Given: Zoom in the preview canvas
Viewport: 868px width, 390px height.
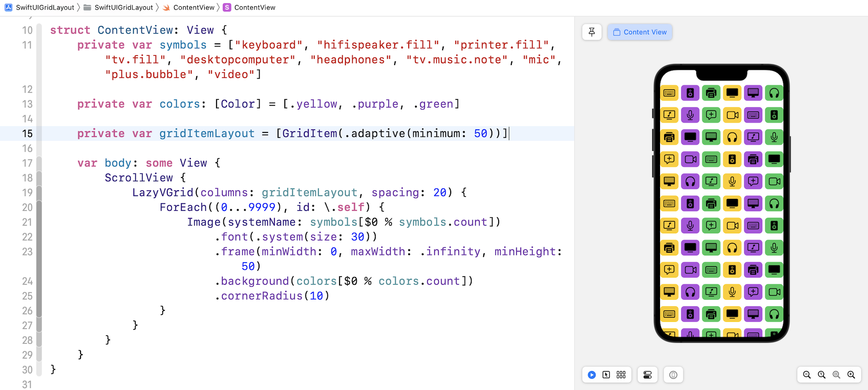Looking at the screenshot, I should 851,375.
